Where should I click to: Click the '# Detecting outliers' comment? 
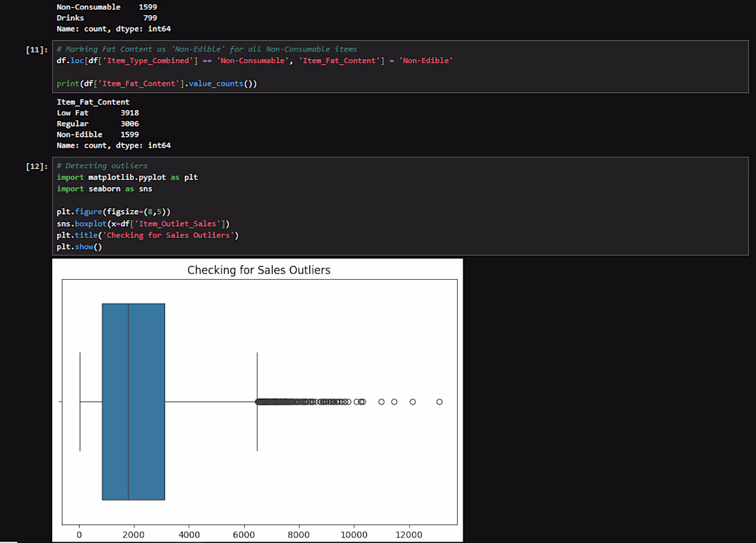pyautogui.click(x=102, y=166)
